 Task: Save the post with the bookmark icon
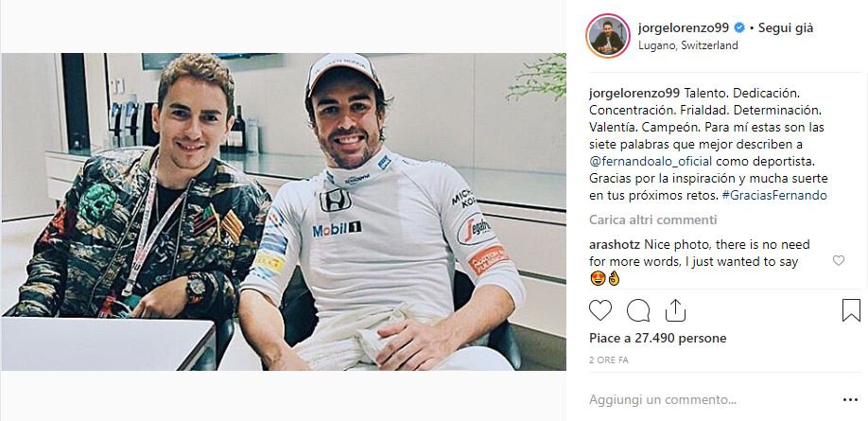[x=851, y=310]
